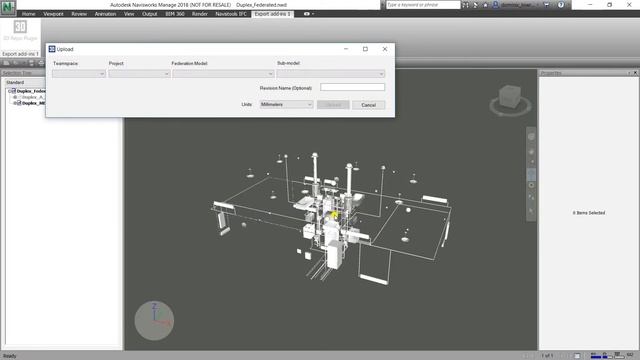The width and height of the screenshot is (640, 360).
Task: Click the open file quick access icon
Action: coord(7,63)
